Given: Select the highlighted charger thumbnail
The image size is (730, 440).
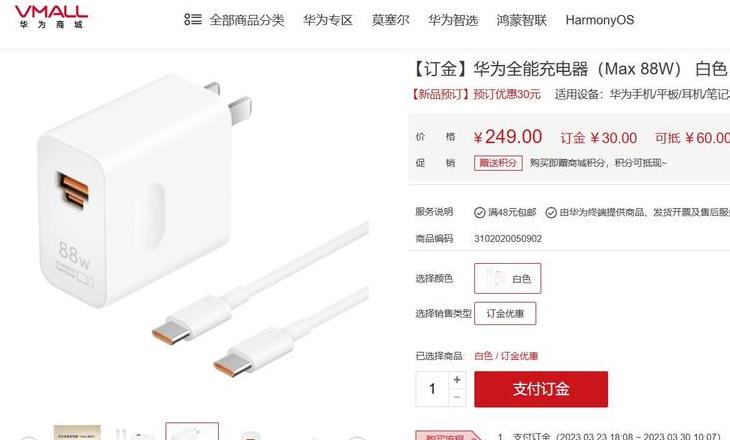Looking at the screenshot, I should coord(192,431).
